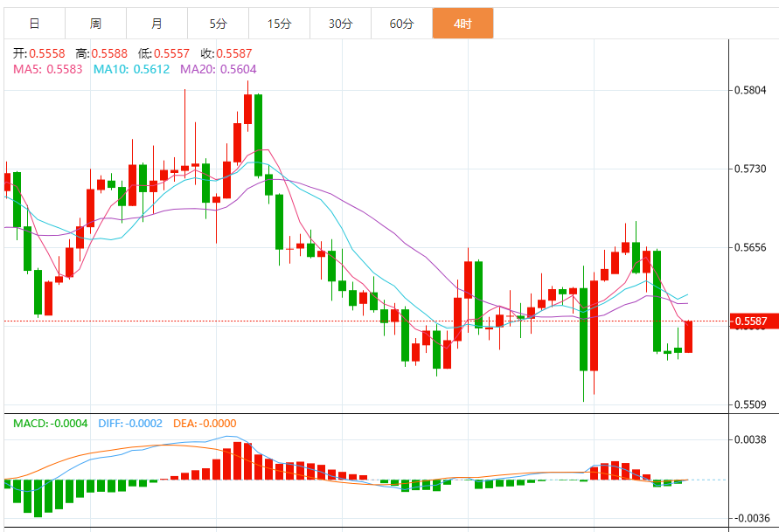Choose the 30分 interval tab
This screenshot has width=779, height=532.
pyautogui.click(x=340, y=24)
